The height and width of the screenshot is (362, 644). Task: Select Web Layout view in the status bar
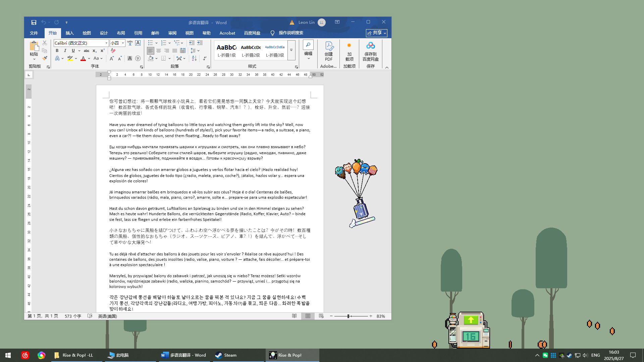(x=321, y=316)
